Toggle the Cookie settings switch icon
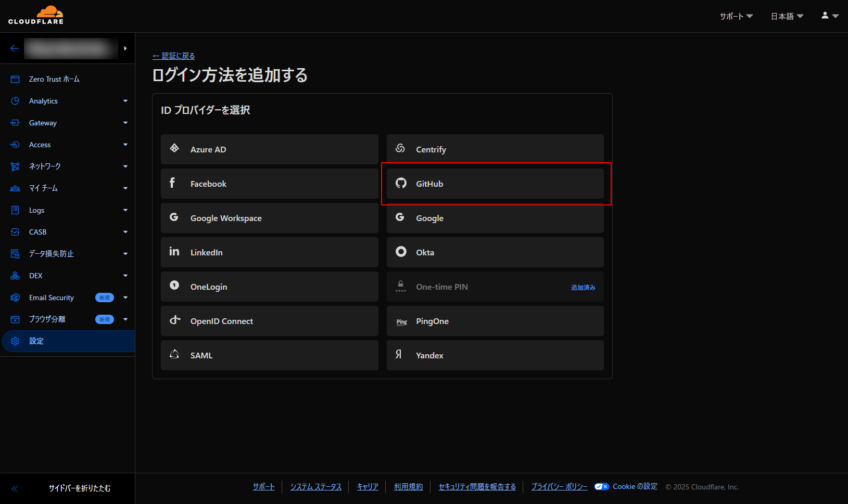 [x=602, y=487]
